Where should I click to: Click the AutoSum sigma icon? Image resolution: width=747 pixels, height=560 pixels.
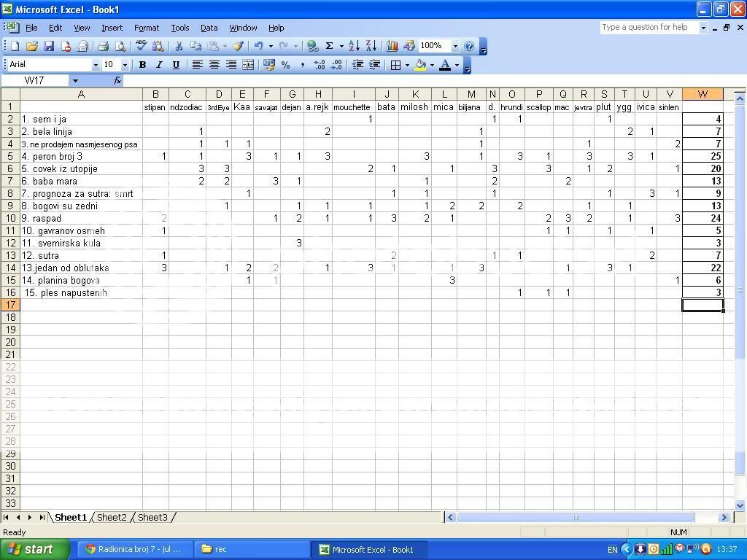coord(329,46)
